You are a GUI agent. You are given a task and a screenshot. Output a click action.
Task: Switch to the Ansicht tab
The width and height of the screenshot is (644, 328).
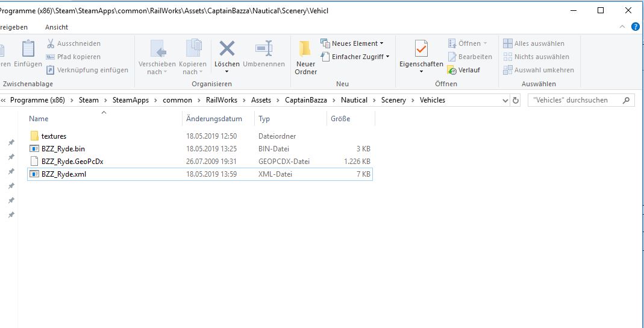(x=56, y=27)
